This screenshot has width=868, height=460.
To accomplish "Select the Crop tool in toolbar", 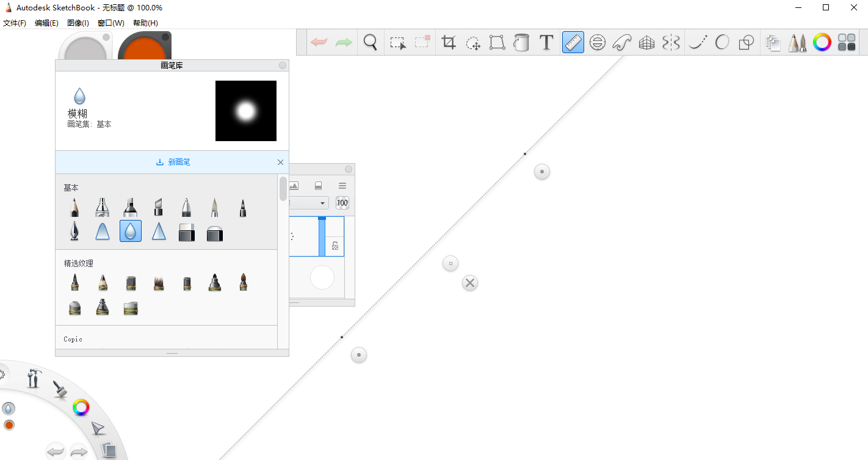I will point(449,43).
